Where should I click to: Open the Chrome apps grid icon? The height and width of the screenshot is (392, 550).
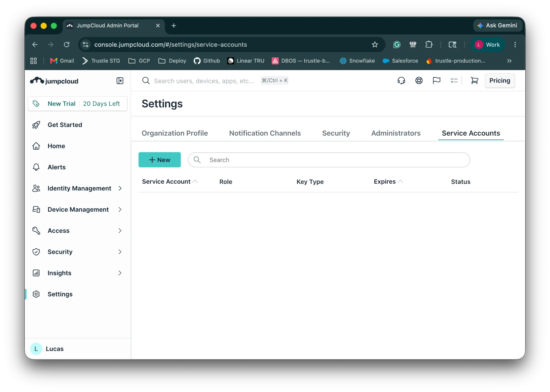[34, 61]
